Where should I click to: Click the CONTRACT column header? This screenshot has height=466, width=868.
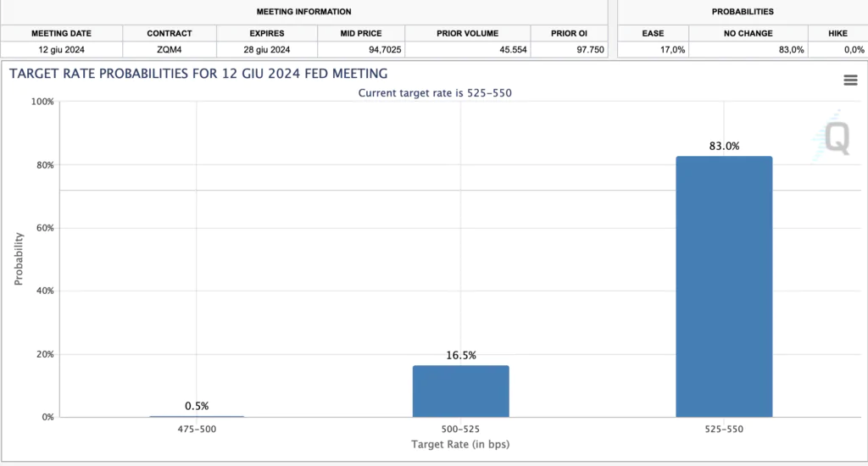click(170, 34)
